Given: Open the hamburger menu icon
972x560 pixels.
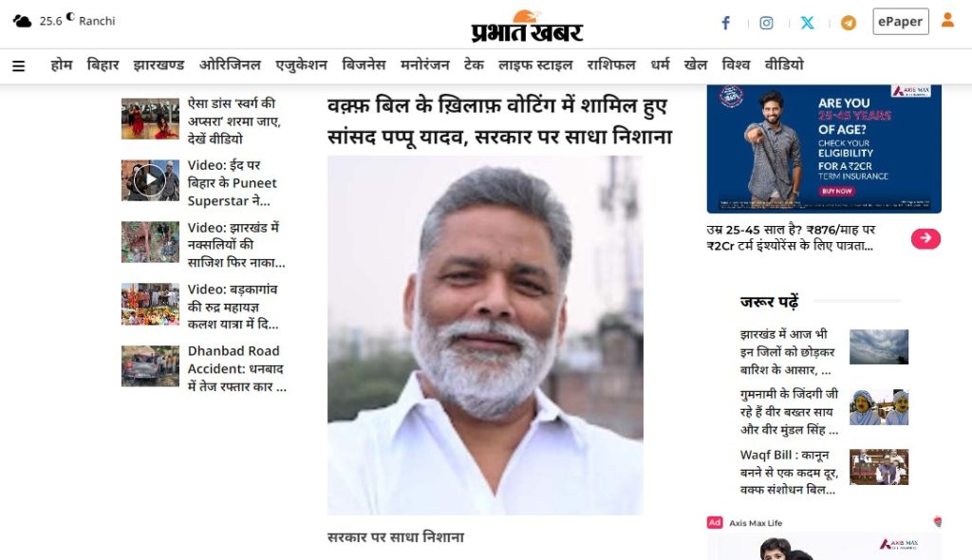Looking at the screenshot, I should tap(19, 65).
